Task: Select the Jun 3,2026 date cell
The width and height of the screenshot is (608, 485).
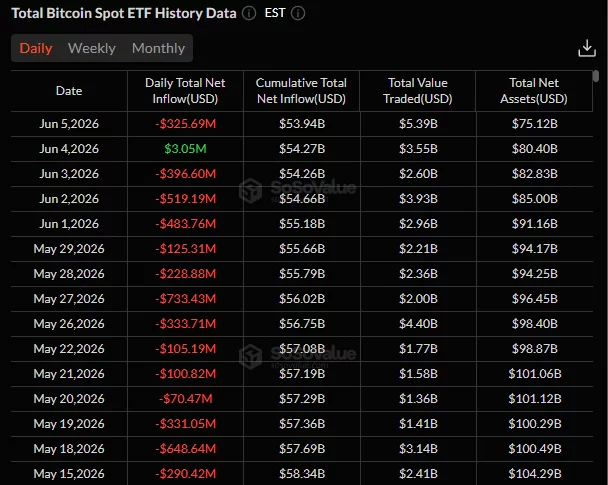Action: coord(69,174)
